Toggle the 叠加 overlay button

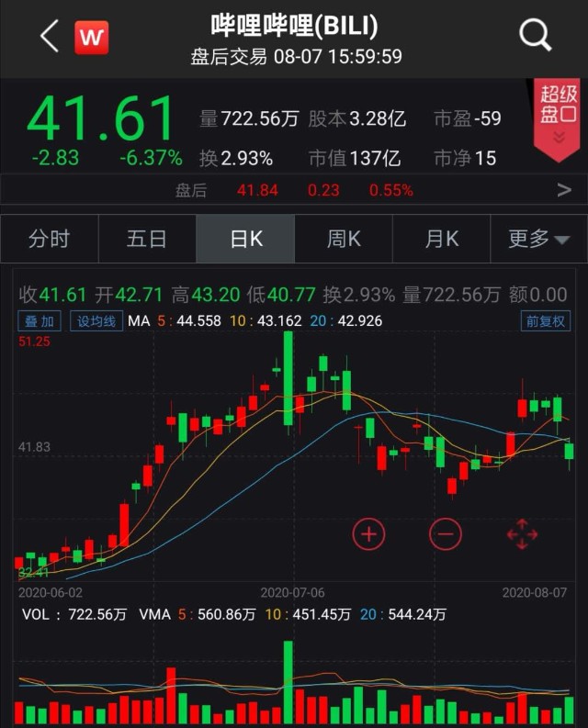[x=40, y=321]
